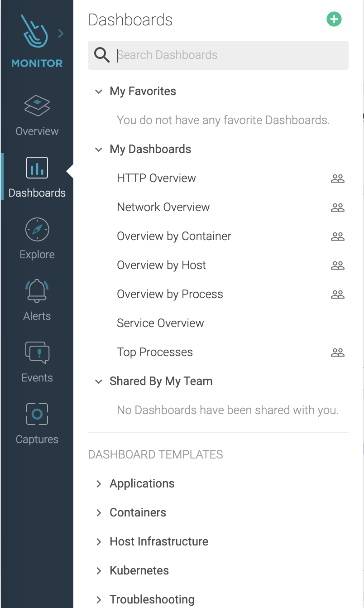Collapse the Shared By My Team section

click(x=98, y=381)
